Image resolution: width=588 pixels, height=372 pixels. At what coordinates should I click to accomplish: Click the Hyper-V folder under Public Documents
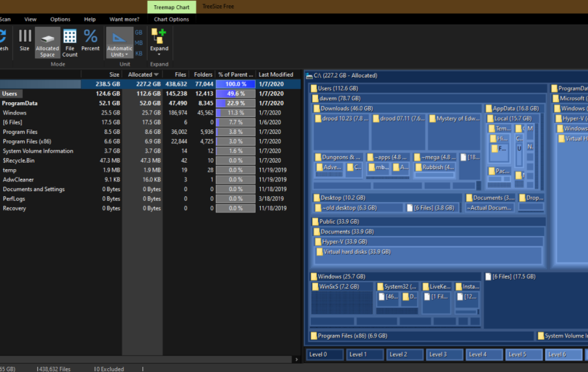pyautogui.click(x=344, y=242)
